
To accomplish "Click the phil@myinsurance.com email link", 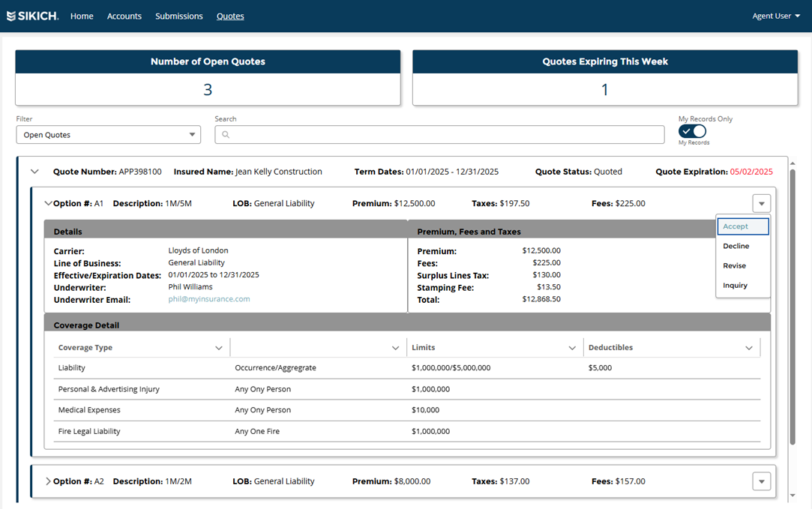I will pos(209,299).
